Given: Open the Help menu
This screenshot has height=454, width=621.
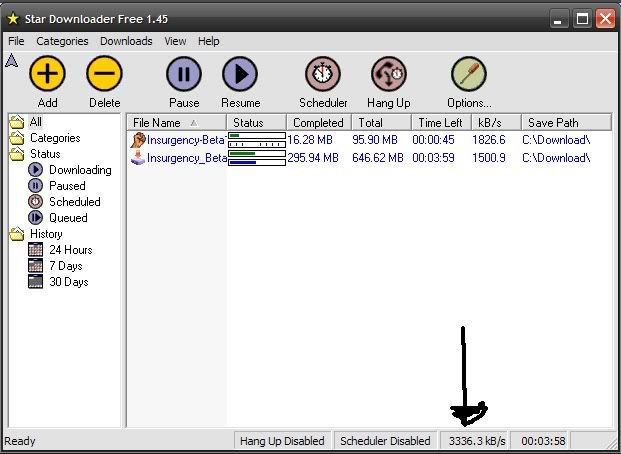Looking at the screenshot, I should [x=209, y=41].
